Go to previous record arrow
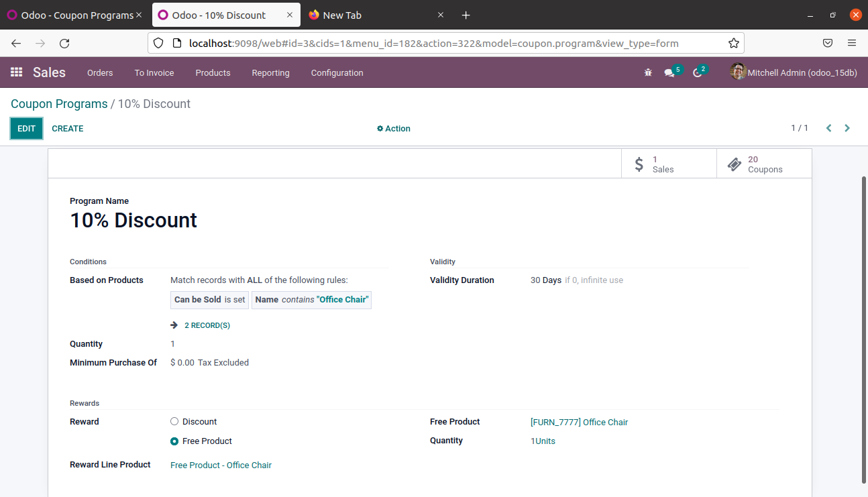The height and width of the screenshot is (497, 868). pyautogui.click(x=829, y=128)
